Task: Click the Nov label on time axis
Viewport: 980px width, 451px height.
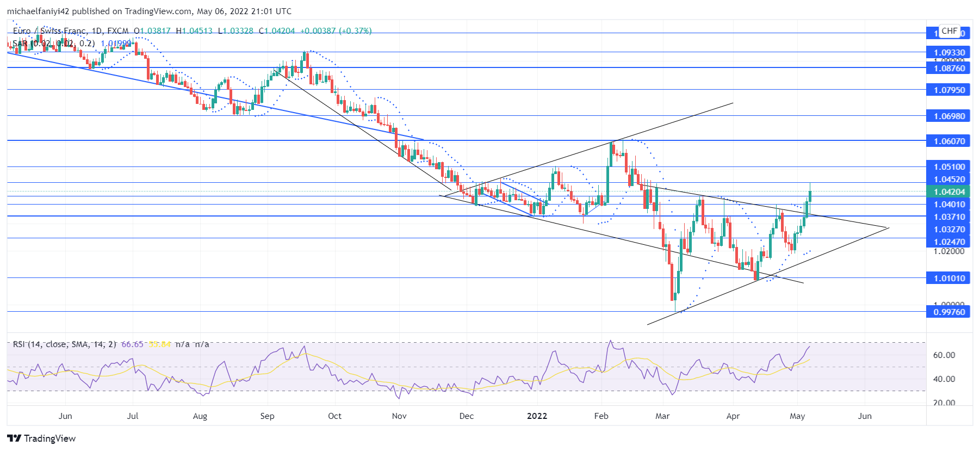Action: (x=399, y=416)
